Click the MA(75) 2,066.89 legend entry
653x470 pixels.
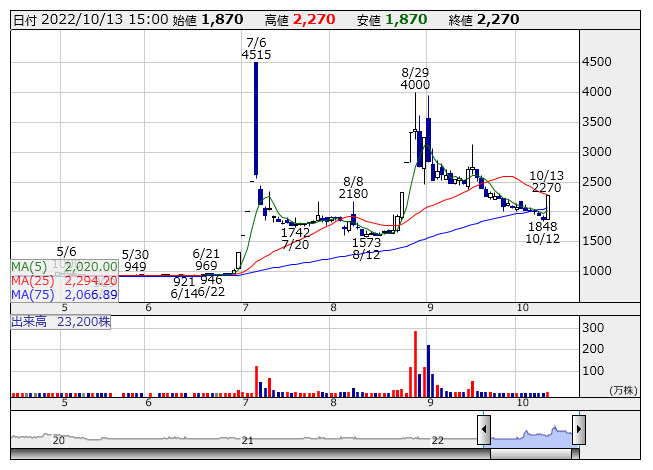pyautogui.click(x=64, y=295)
